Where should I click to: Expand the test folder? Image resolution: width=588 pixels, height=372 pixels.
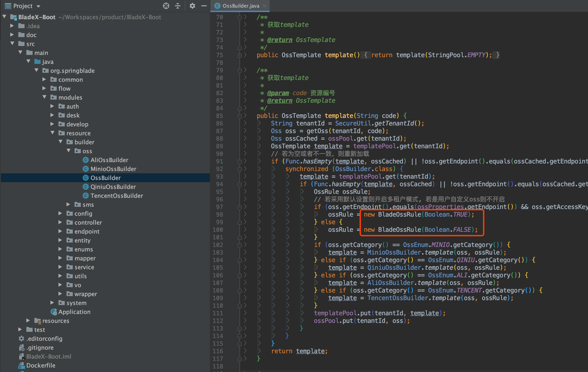click(20, 330)
